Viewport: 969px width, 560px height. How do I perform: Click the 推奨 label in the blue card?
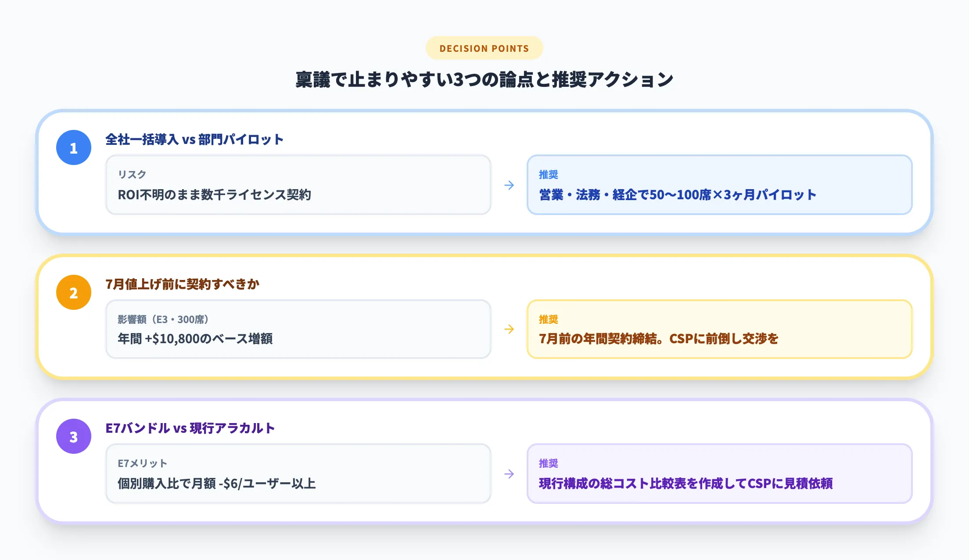pos(548,174)
